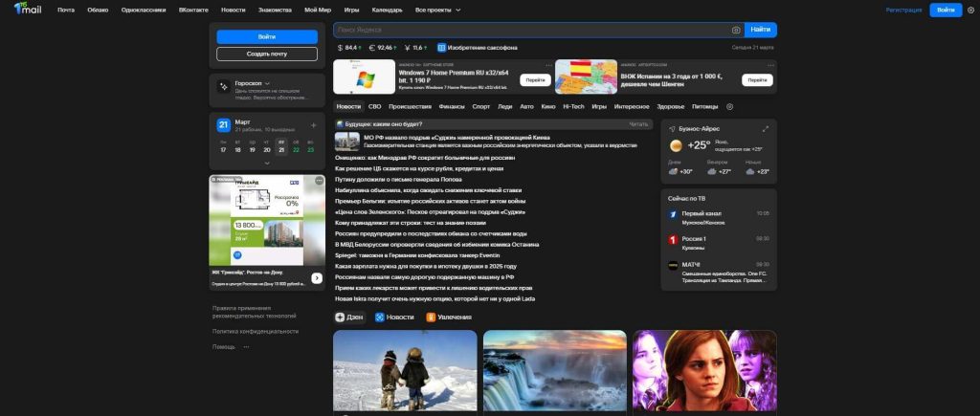980x416 pixels.
Task: Open the children in snow article thumbnail
Action: (x=405, y=370)
